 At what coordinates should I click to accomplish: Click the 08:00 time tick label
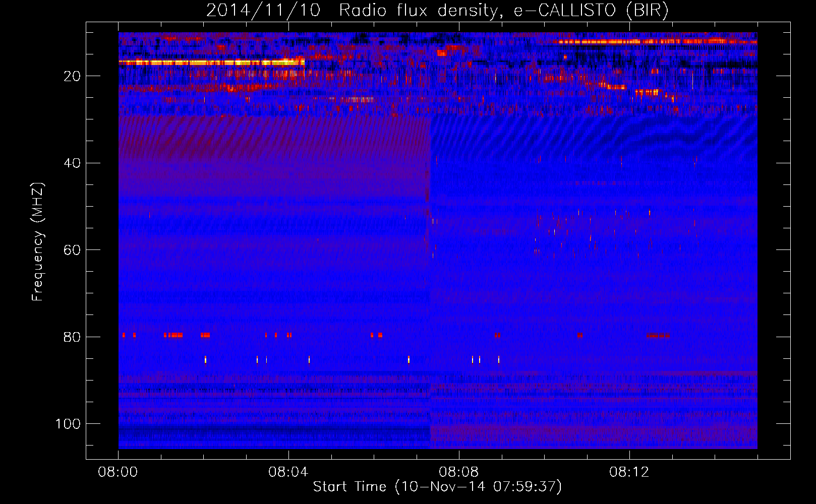(x=118, y=472)
